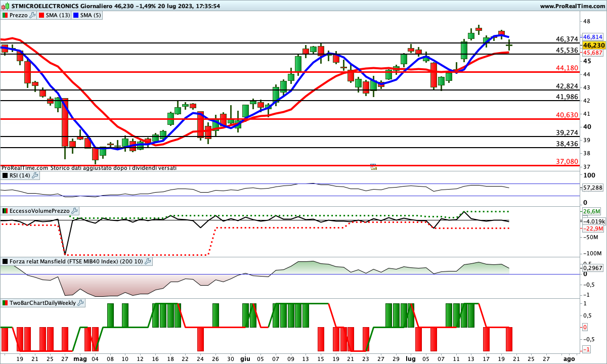Click the green 26,6M value tag
Image resolution: width=607 pixels, height=364 pixels.
591,211
